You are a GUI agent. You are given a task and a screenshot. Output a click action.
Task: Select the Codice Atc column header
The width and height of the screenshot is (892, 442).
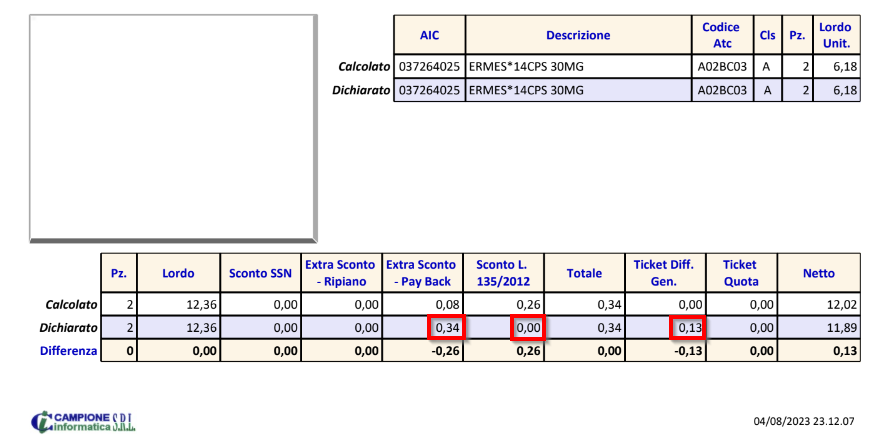click(721, 35)
